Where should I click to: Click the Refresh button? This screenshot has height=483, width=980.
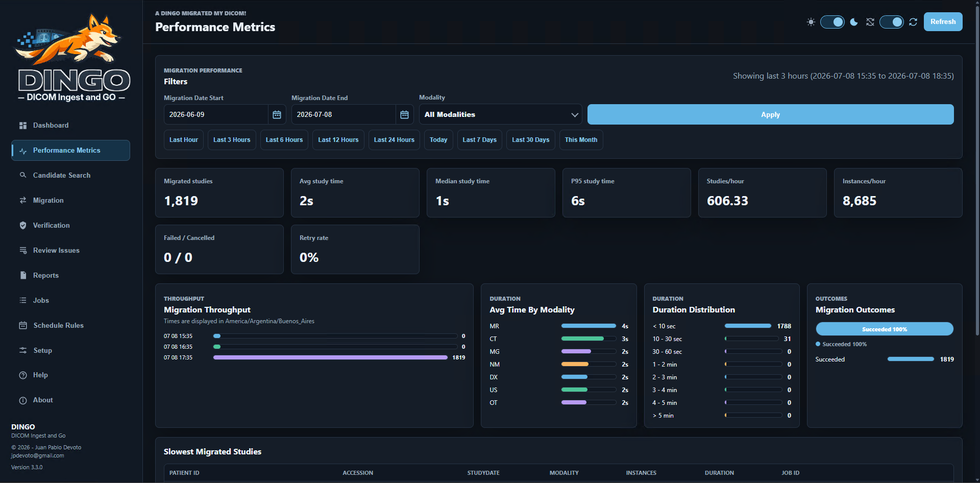coord(943,22)
